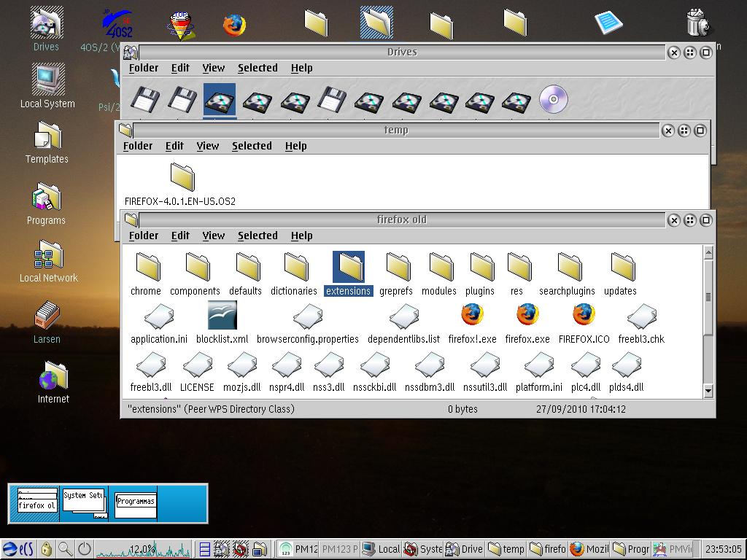Click the CD-ROM drive icon in Drives
The width and height of the screenshot is (747, 560).
click(x=553, y=99)
